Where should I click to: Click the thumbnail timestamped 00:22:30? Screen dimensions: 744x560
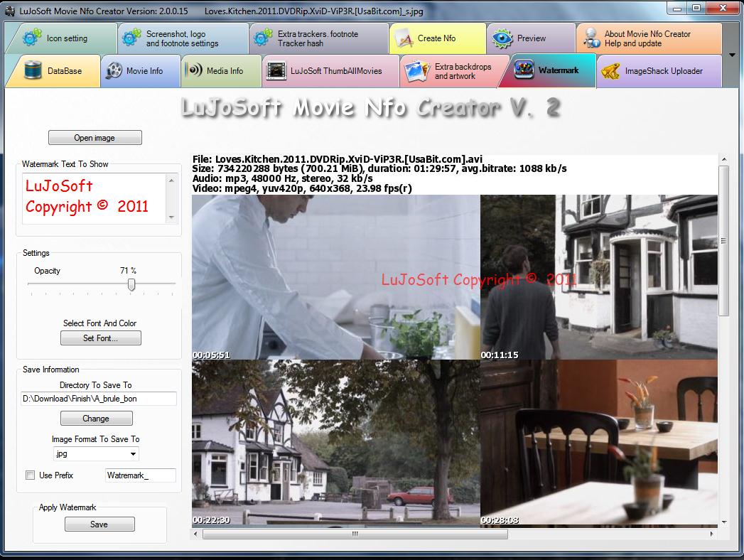point(336,442)
